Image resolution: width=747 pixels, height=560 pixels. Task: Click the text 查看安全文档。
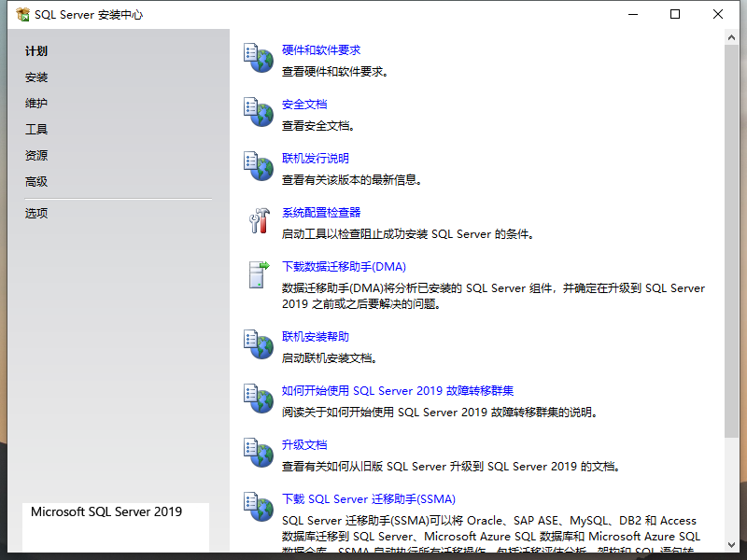tap(318, 126)
